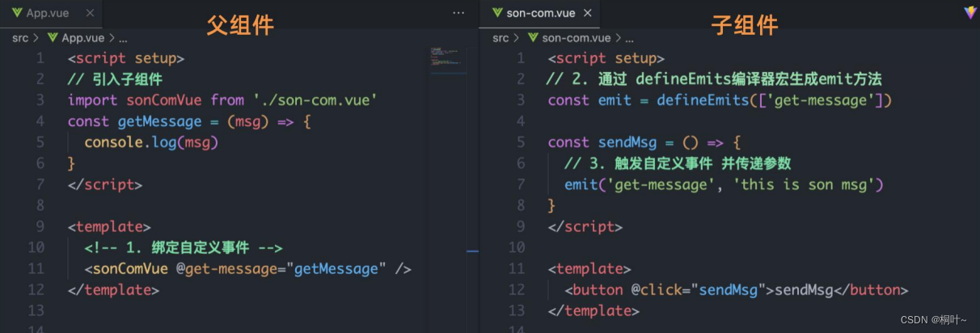Select src breadcrumb in the son-com.vue editor

click(501, 38)
